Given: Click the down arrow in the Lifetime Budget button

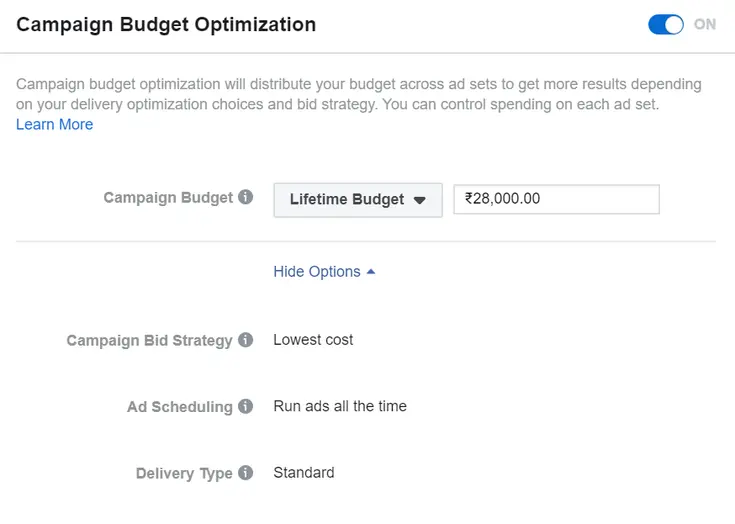Looking at the screenshot, I should 420,200.
